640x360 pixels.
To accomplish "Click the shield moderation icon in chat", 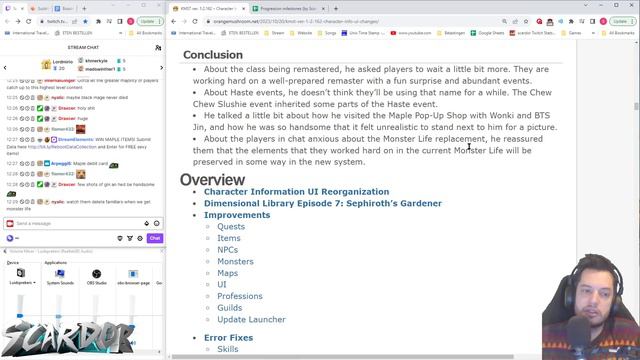I will tap(120, 238).
